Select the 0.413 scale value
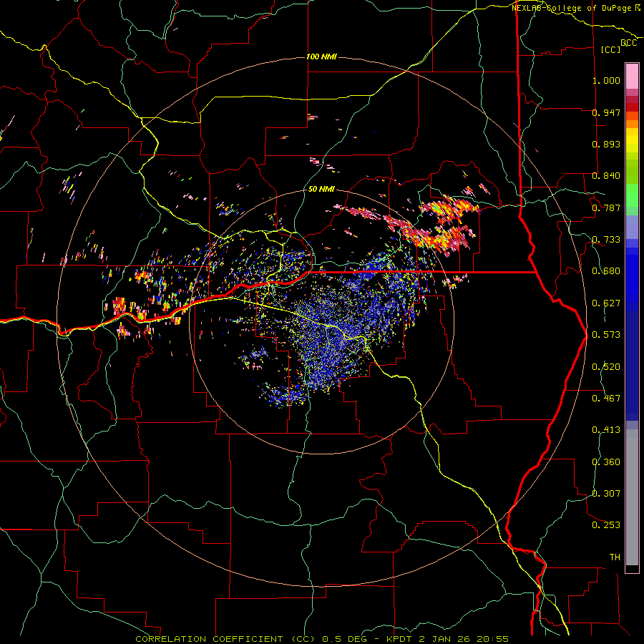 pyautogui.click(x=606, y=430)
